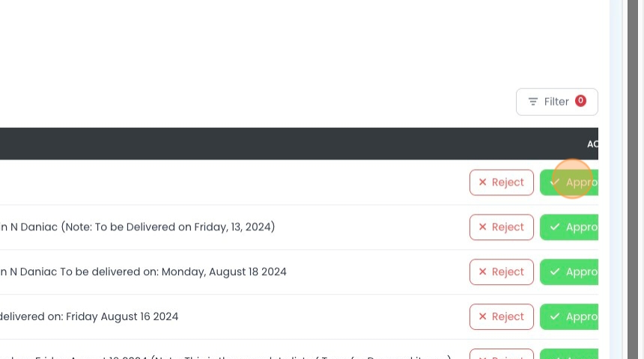Approve the Friday August 16 2024 row
The height and width of the screenshot is (359, 644).
tap(569, 316)
